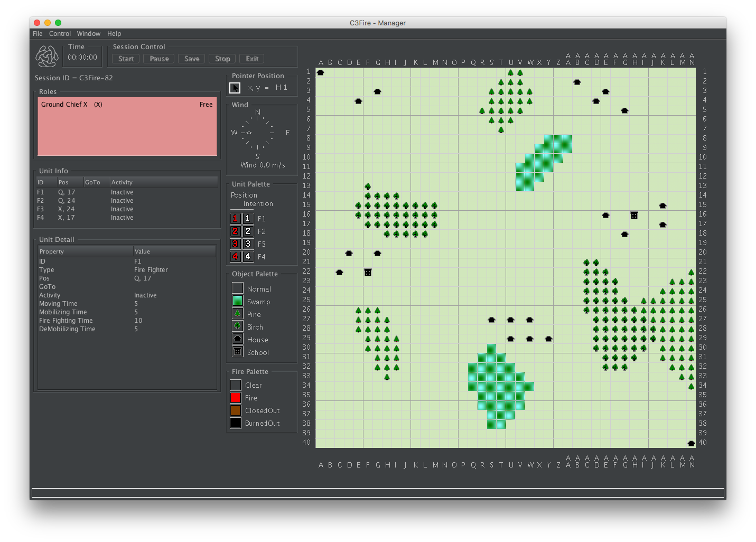
Task: Open the Window menu
Action: [x=89, y=34]
